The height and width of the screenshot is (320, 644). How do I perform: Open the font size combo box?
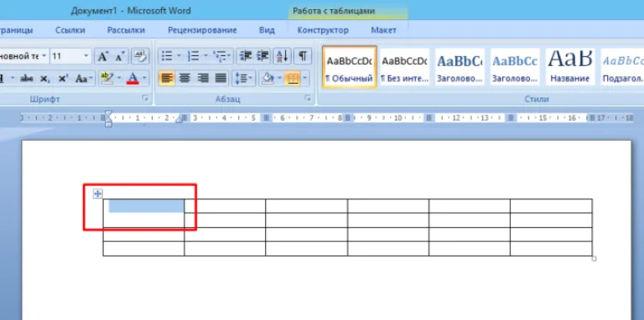click(70, 56)
